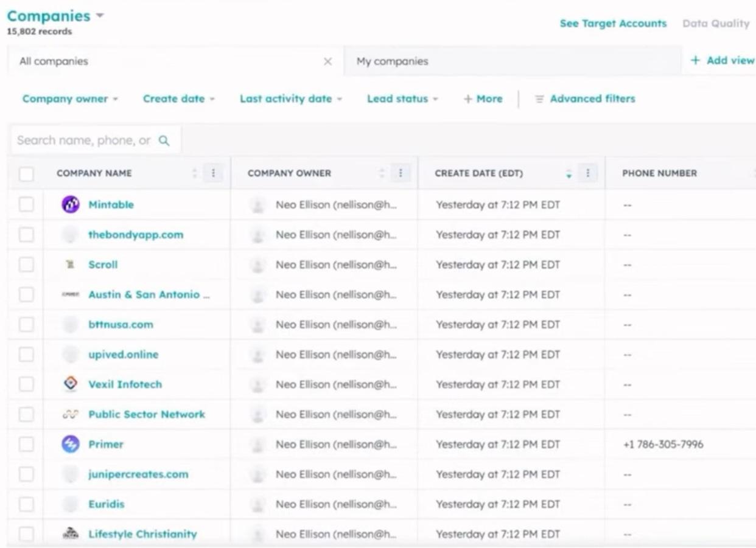Click placeholder logo for Euridis
756x548 pixels.
(x=71, y=504)
